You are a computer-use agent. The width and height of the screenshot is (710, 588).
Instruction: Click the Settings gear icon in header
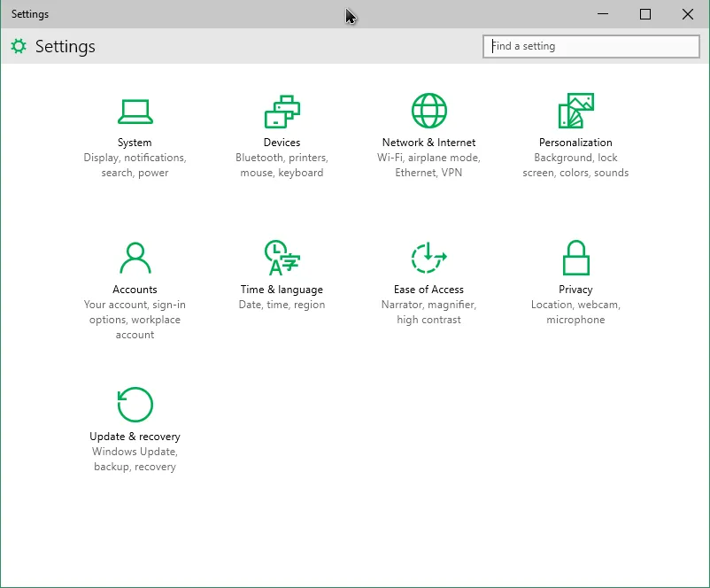(x=19, y=46)
